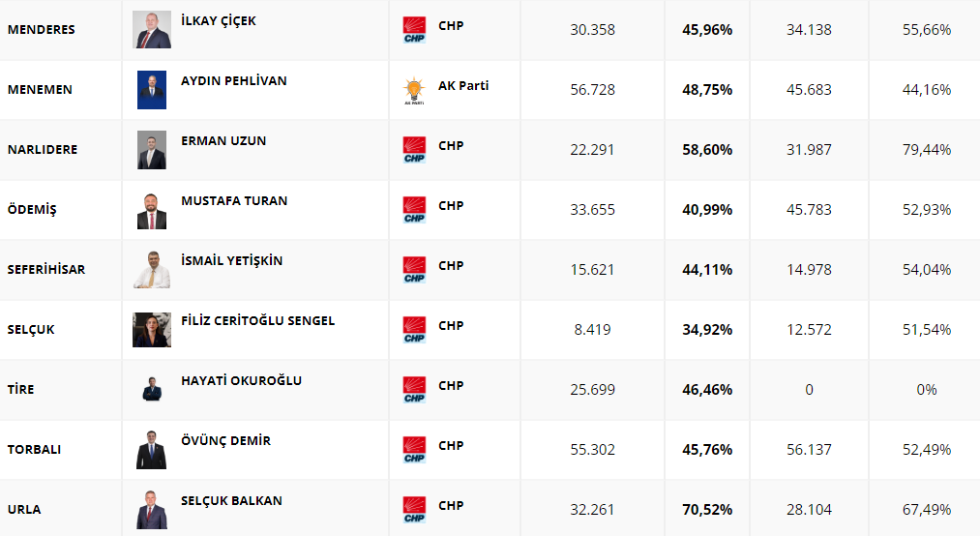
Task: Click the CHP logo in the Narlıdere row
Action: [x=414, y=150]
